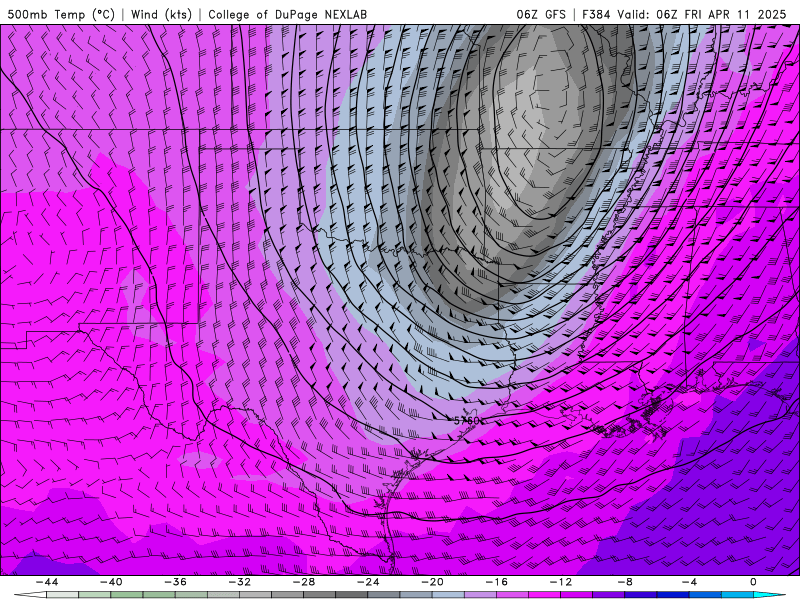The height and width of the screenshot is (600, 800).
Task: Click the -12 color scale label
Action: [x=561, y=582]
